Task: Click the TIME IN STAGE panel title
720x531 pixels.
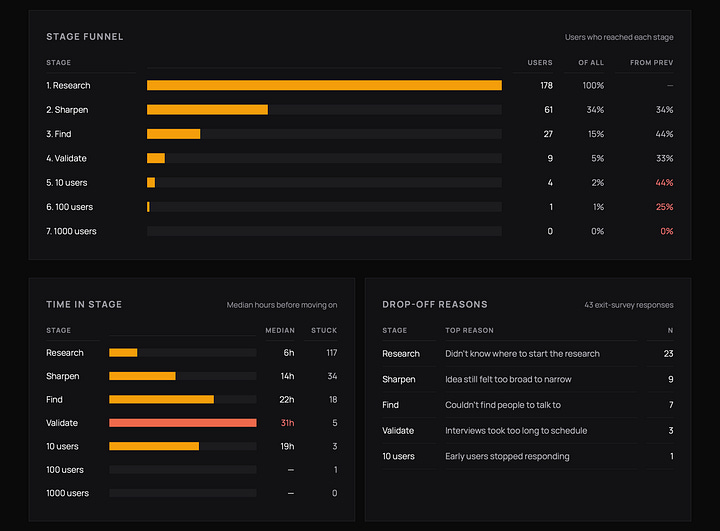Action: pyautogui.click(x=84, y=305)
